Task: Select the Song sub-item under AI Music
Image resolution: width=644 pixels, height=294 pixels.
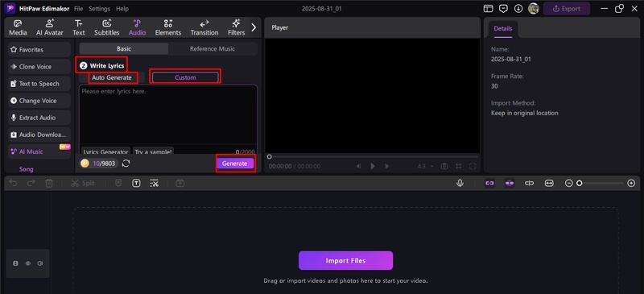Action: [x=27, y=169]
